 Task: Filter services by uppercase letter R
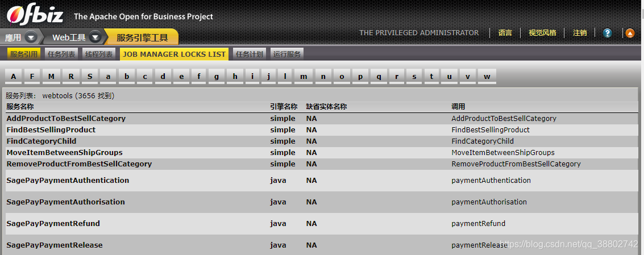pyautogui.click(x=71, y=76)
